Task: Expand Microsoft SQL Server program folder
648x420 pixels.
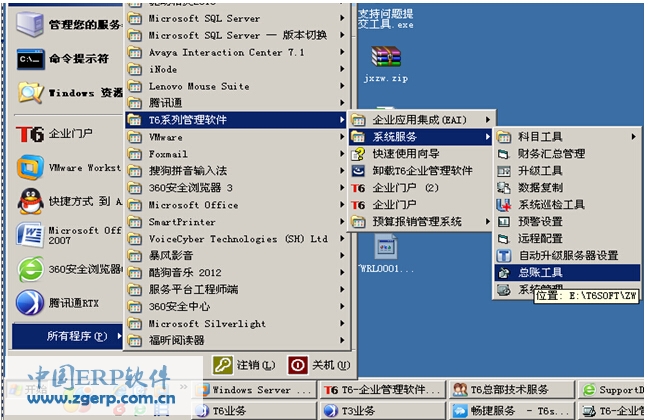Action: 236,18
